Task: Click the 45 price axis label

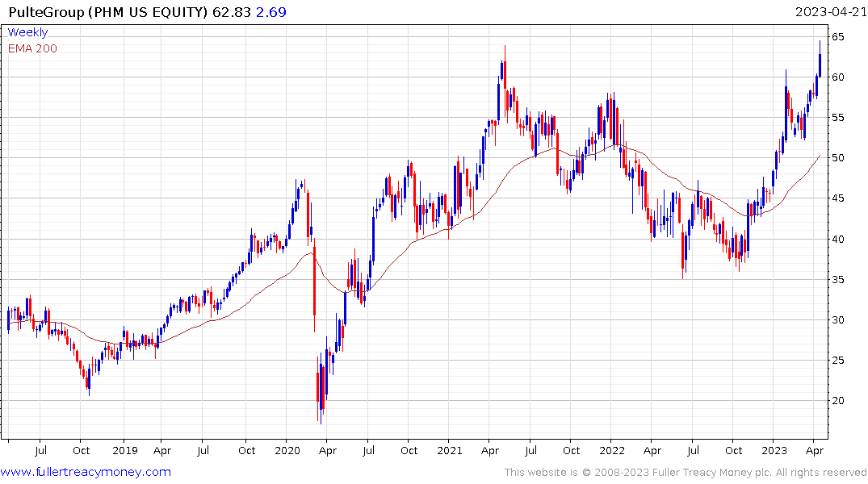Action: pos(837,198)
